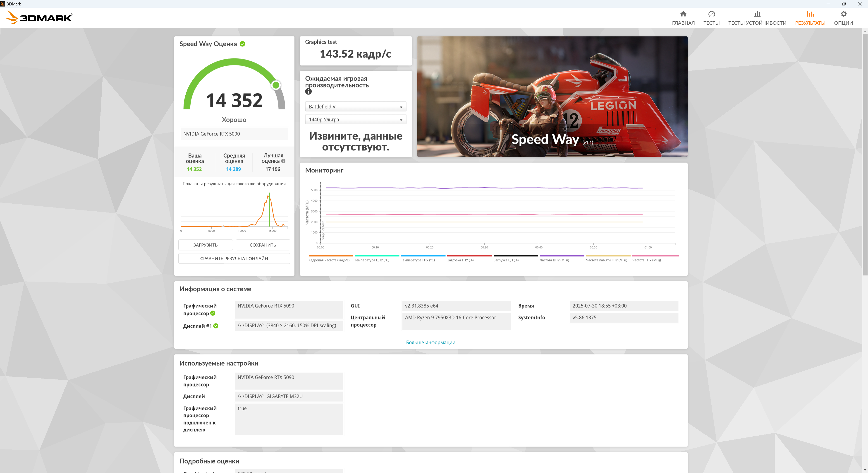Screen dimensions: 868x473
Task: Click green check next to Графический процессор
Action: (213, 313)
